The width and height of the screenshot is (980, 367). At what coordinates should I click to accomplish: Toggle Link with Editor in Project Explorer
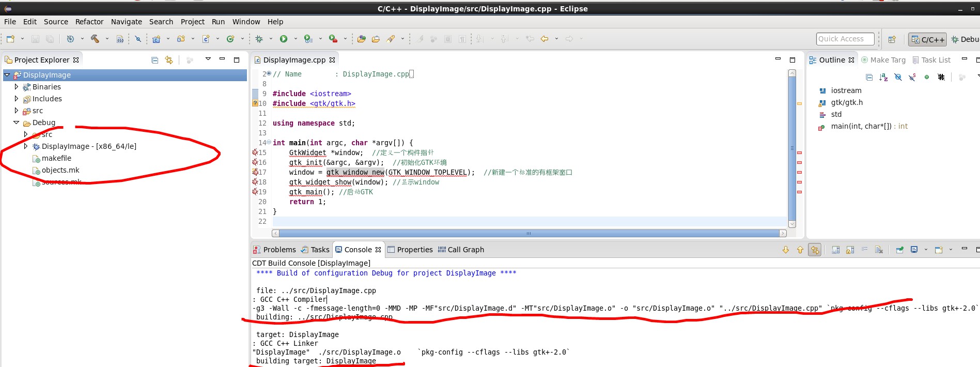[x=169, y=60]
